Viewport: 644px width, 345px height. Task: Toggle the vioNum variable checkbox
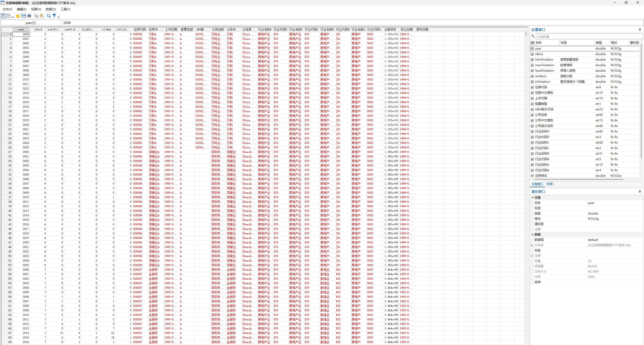point(532,76)
